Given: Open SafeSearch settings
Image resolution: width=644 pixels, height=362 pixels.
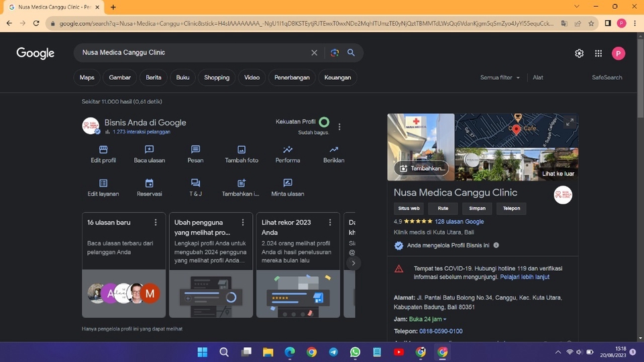Looking at the screenshot, I should click(606, 78).
